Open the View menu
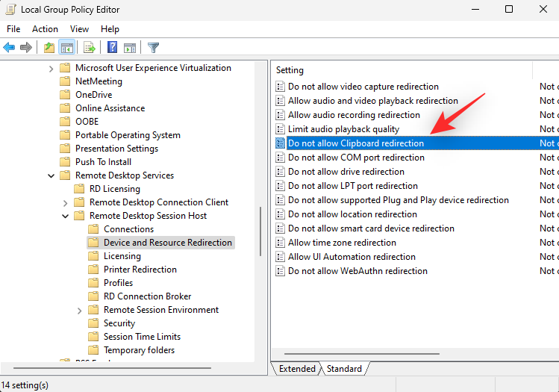The image size is (559, 392). 79,29
